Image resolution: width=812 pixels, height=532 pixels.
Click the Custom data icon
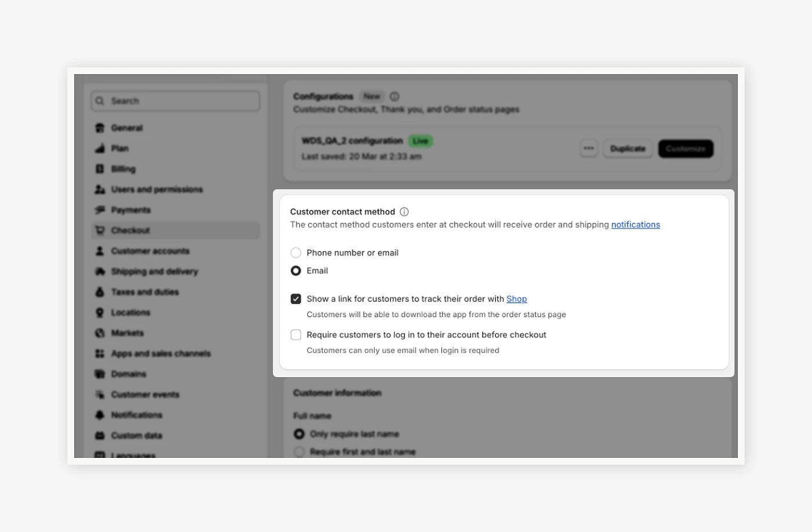[x=100, y=436]
